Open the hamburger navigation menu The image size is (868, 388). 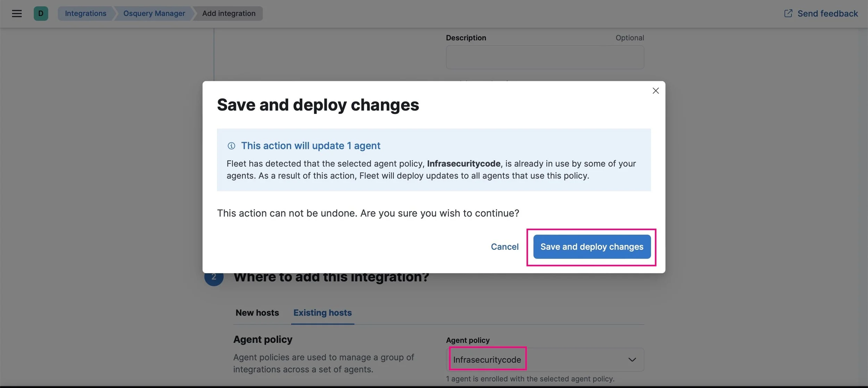pos(17,14)
